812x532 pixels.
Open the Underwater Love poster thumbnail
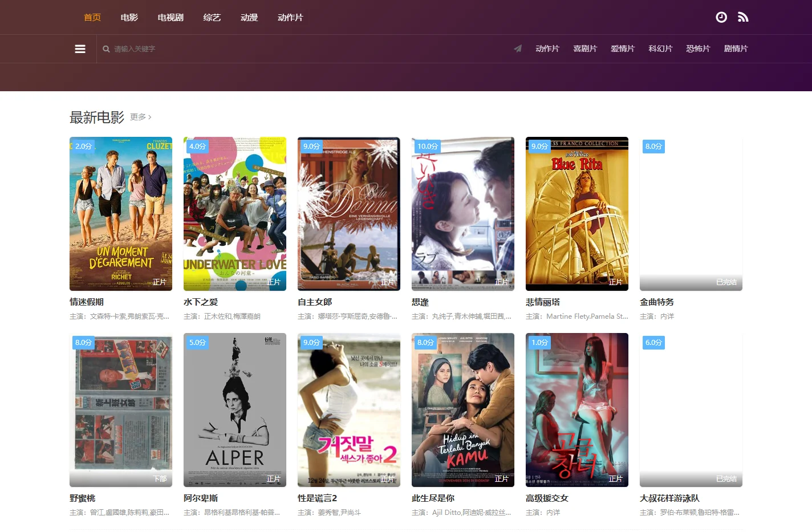point(235,214)
